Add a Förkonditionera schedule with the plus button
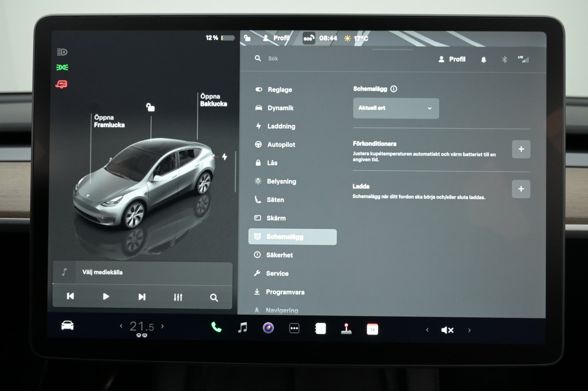Image resolution: width=588 pixels, height=391 pixels. coord(521,149)
